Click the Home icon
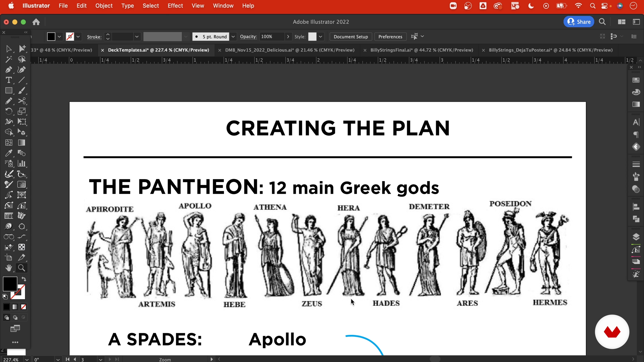This screenshot has height=362, width=644. 36,22
